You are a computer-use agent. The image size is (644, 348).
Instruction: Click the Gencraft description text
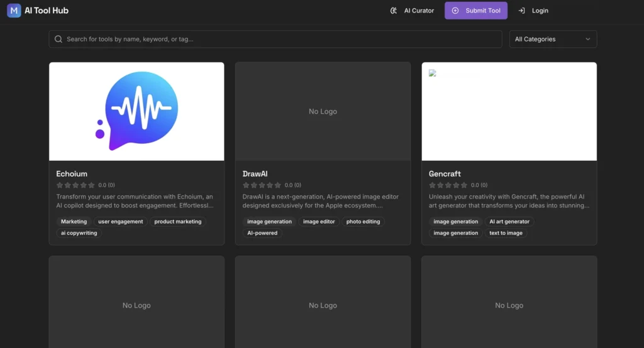click(x=509, y=201)
